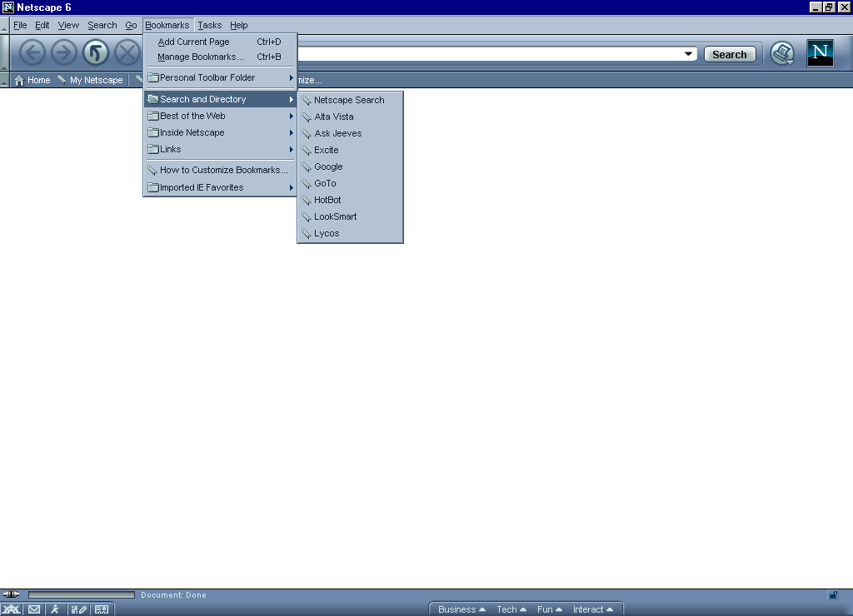Image resolution: width=853 pixels, height=616 pixels.
Task: Click the Netscape N logo throbber
Action: [820, 53]
